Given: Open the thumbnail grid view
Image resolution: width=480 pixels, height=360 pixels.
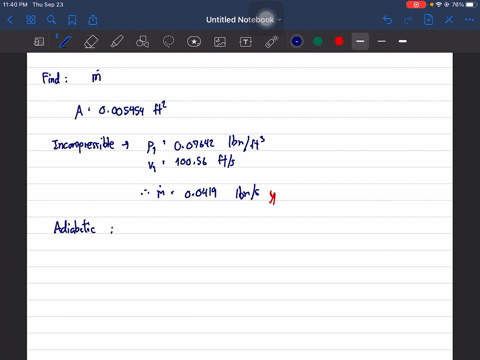Looking at the screenshot, I should point(31,20).
